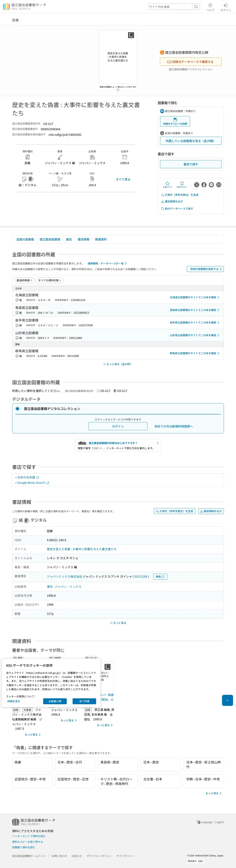Click 書店で探す button
Image resolution: width=236 pixels, height=868 pixels.
pyautogui.click(x=191, y=164)
